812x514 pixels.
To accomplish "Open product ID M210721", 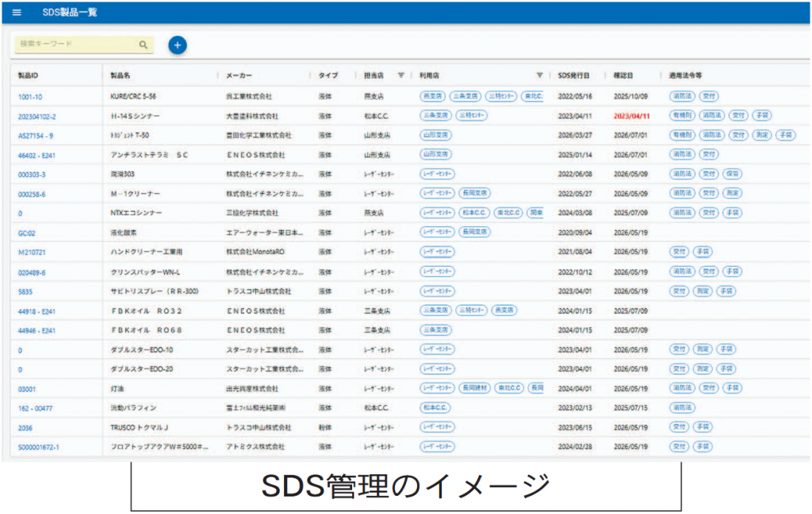I will click(32, 252).
